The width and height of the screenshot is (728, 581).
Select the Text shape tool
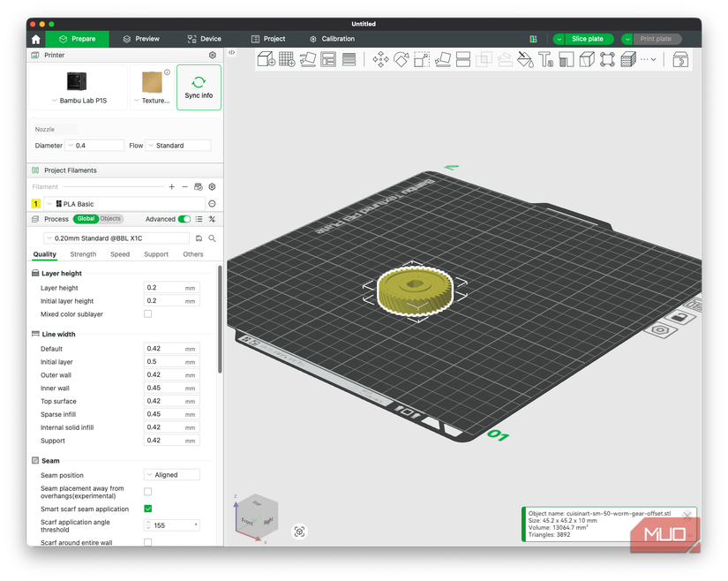(545, 59)
